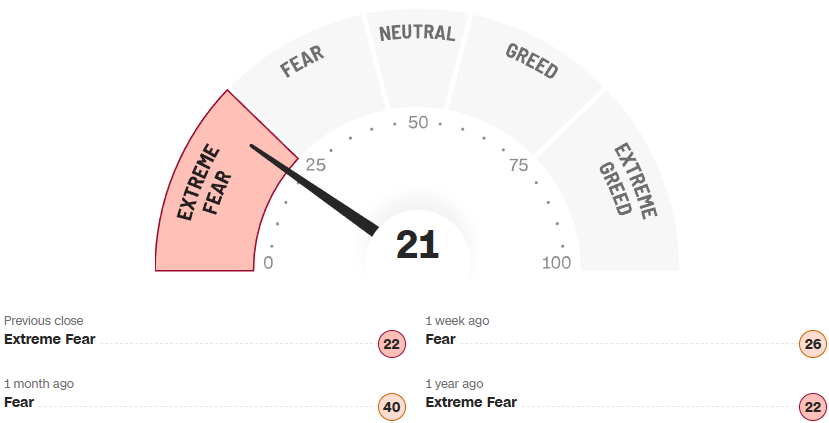Click the 1 month ago badge 40
This screenshot has height=423, width=829.
coord(391,407)
